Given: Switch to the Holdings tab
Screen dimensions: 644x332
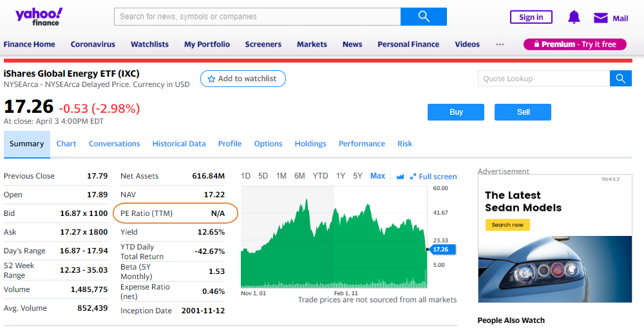Looking at the screenshot, I should tap(310, 144).
